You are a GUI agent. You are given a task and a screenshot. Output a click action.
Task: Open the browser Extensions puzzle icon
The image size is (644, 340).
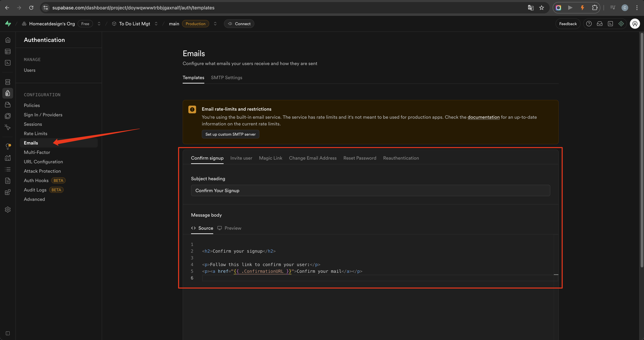pyautogui.click(x=594, y=8)
